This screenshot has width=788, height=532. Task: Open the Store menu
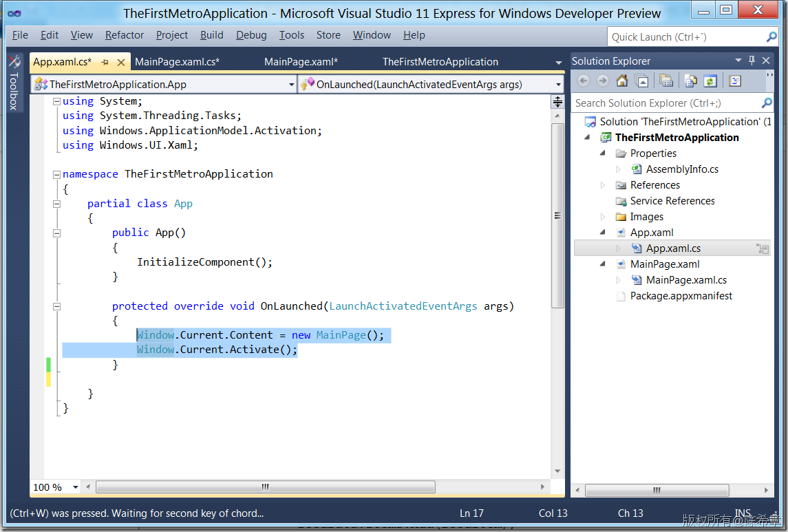point(328,35)
